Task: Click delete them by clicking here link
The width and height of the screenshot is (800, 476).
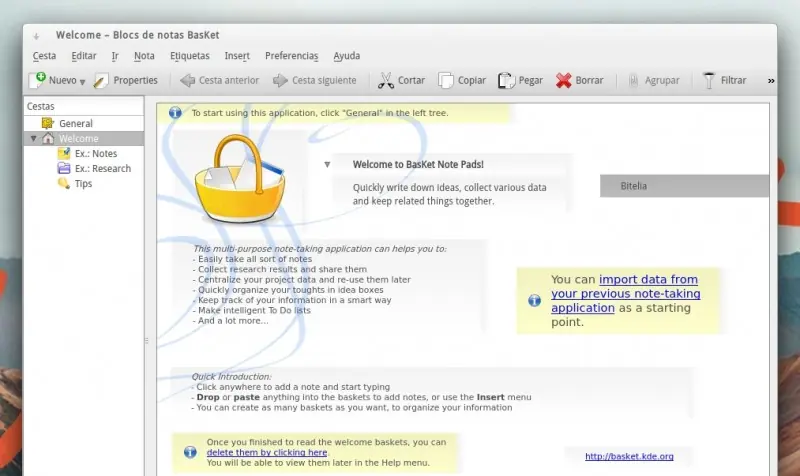Action: pos(267,453)
